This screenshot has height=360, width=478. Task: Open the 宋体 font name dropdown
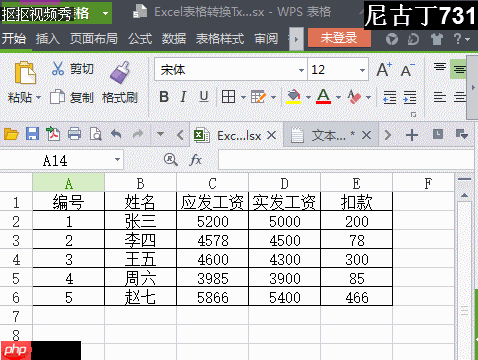(x=301, y=70)
